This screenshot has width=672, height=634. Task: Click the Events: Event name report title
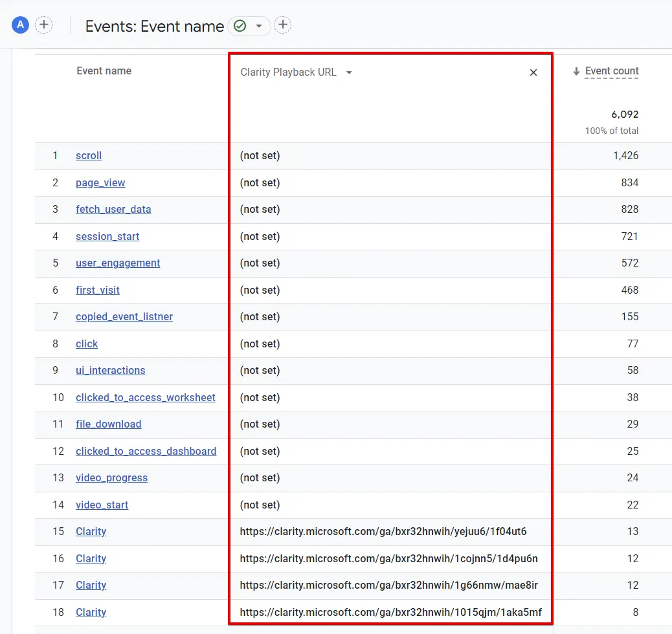tap(155, 26)
